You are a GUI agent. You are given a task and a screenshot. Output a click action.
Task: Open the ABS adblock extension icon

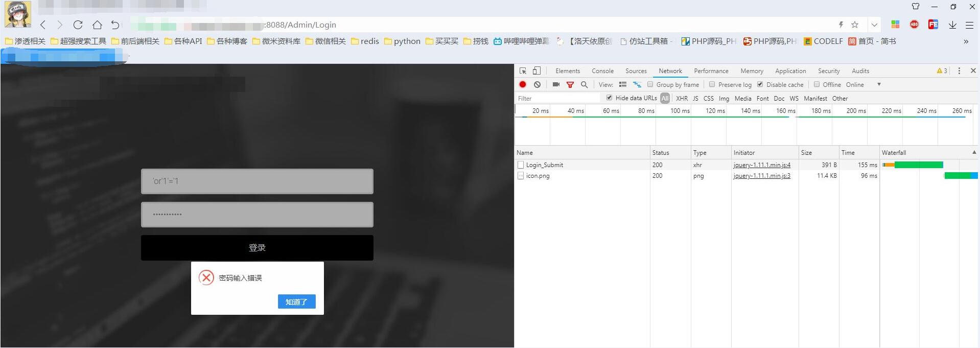914,25
